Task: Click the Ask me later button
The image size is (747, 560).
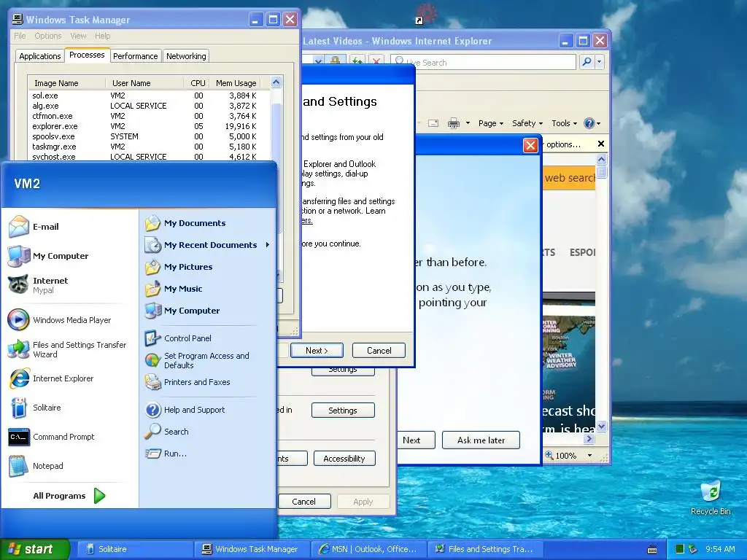Action: [x=481, y=440]
